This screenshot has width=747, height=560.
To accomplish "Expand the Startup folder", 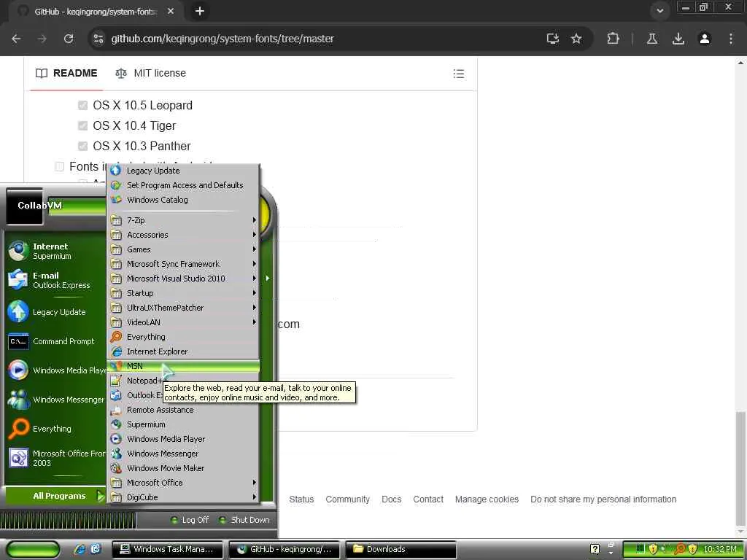I will 183,293.
